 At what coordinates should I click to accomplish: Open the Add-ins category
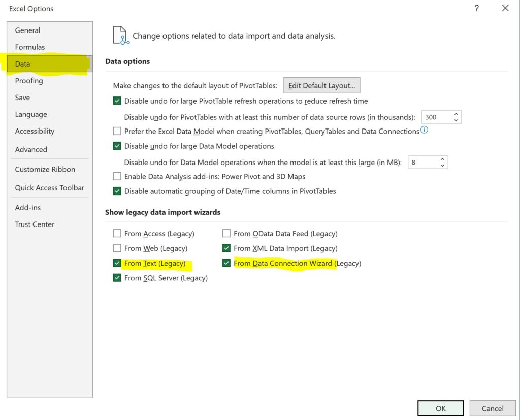point(49,208)
